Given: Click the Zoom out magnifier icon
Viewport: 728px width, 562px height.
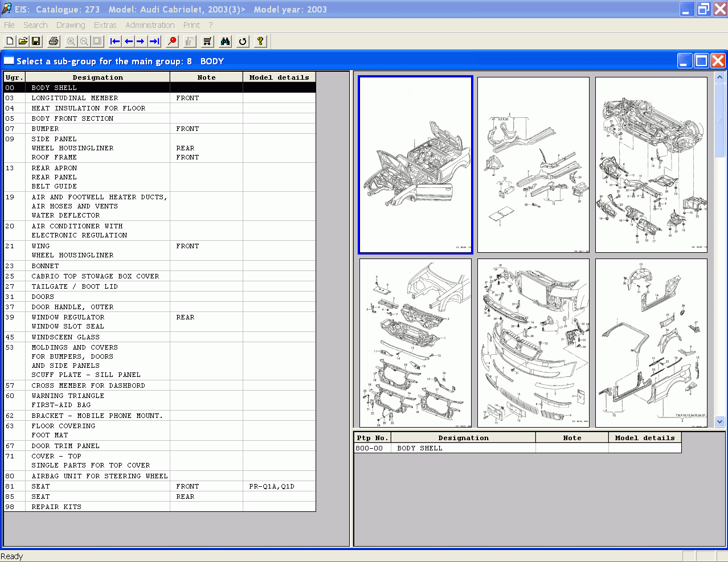Looking at the screenshot, I should point(84,41).
